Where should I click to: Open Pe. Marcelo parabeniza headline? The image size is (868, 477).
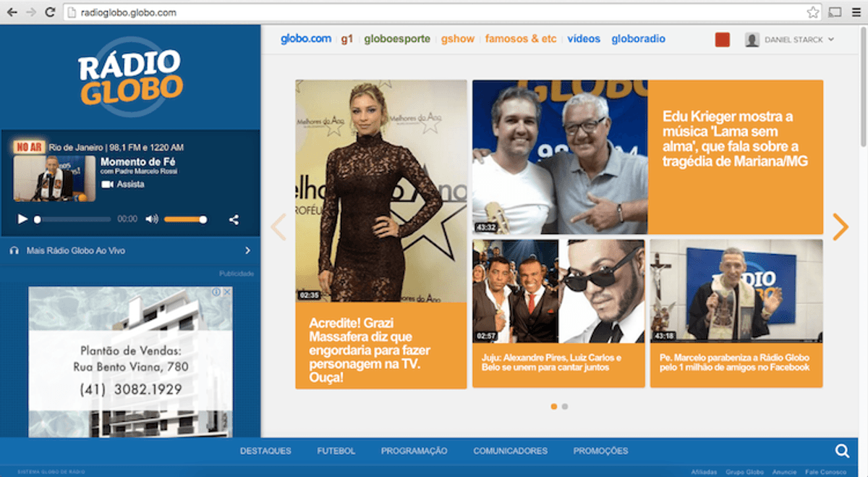coord(734,363)
